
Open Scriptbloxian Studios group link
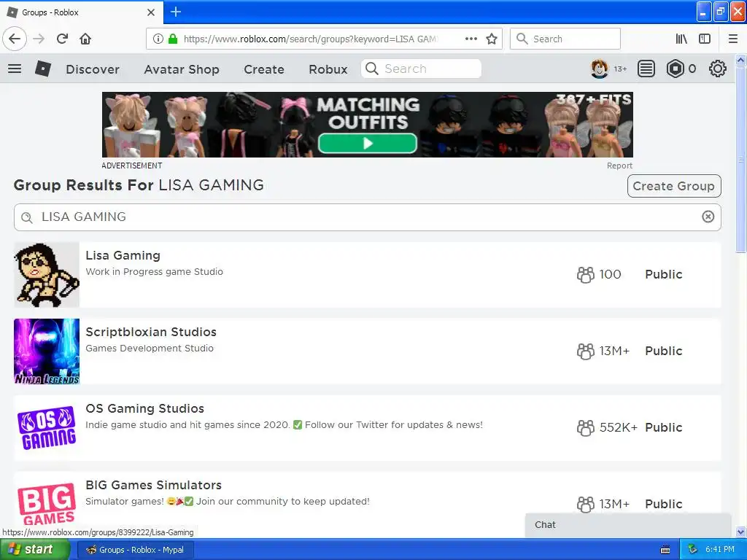point(151,332)
